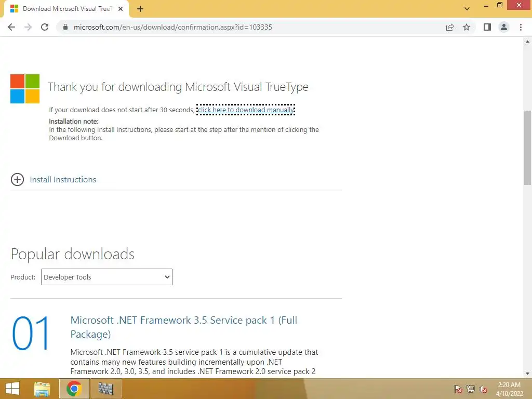Screen dimensions: 532x399
Task: Click the Popular downloads heading
Action: click(73, 254)
